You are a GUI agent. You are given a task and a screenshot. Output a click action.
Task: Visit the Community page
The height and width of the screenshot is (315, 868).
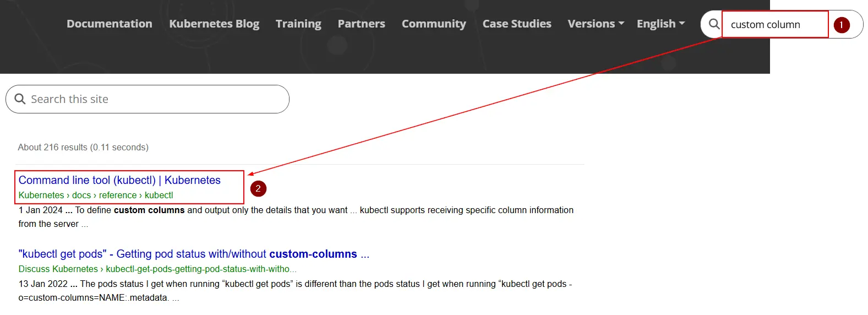pyautogui.click(x=434, y=24)
